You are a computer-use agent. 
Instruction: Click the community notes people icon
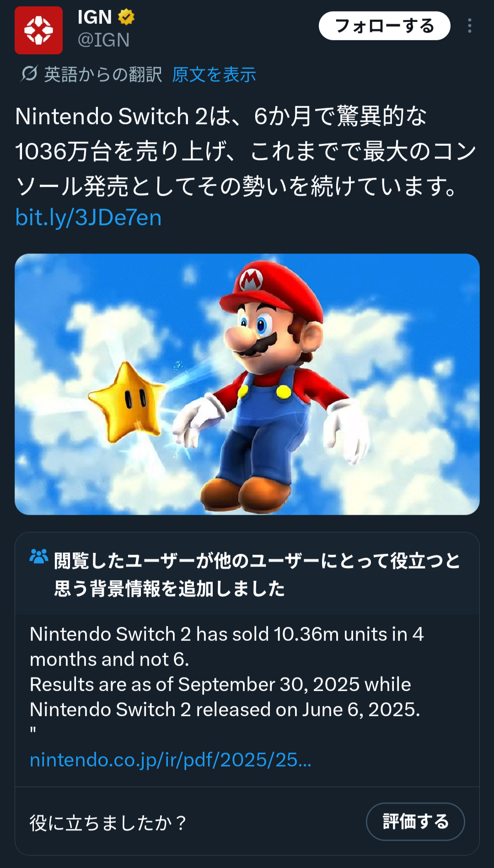(x=38, y=556)
